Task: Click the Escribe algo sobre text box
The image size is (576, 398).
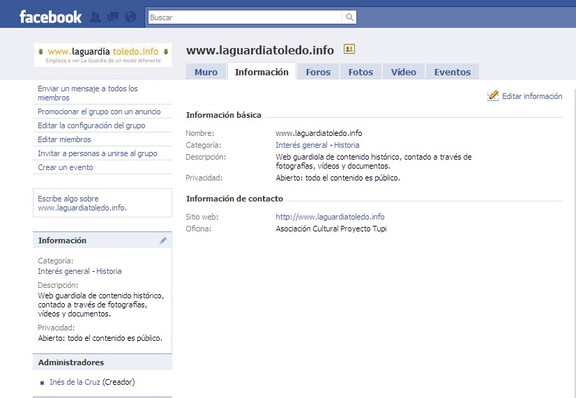Action: (102, 203)
